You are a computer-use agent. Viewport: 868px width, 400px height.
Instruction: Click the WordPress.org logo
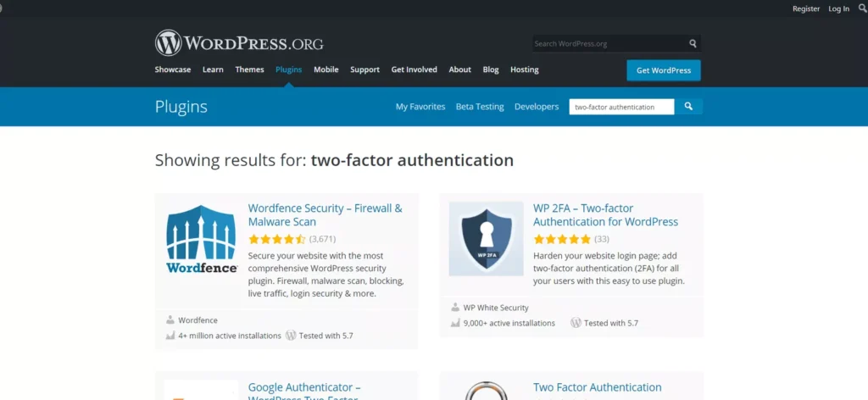(x=239, y=42)
